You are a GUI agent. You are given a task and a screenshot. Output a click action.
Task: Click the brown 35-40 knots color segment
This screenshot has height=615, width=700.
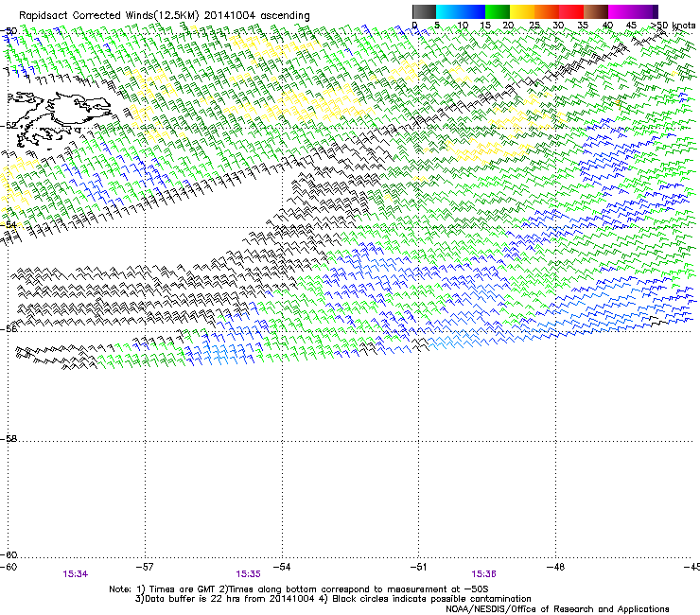point(596,11)
